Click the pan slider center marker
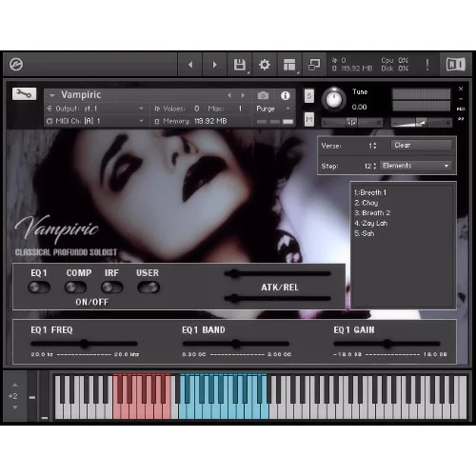The width and height of the screenshot is (476, 476). pyautogui.click(x=351, y=123)
